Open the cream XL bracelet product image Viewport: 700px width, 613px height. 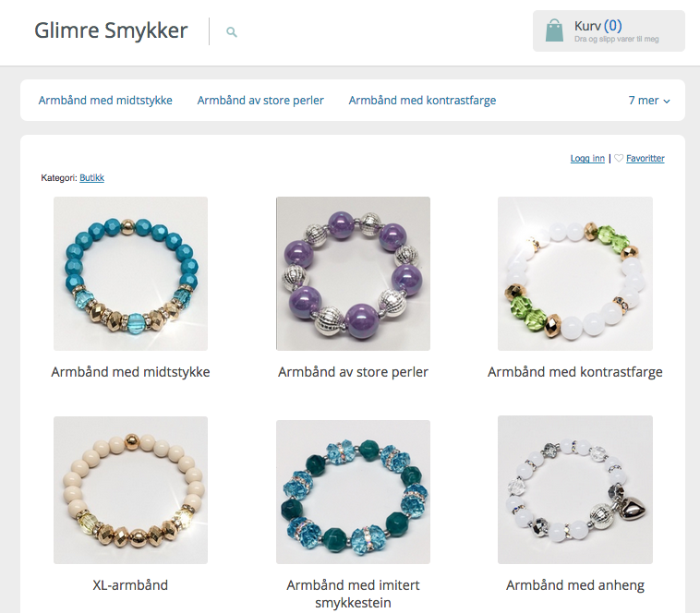pyautogui.click(x=130, y=490)
